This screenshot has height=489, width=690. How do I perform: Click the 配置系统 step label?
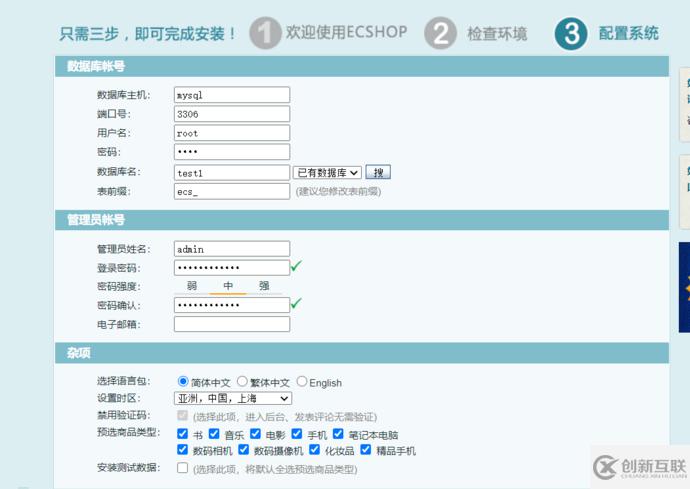628,33
